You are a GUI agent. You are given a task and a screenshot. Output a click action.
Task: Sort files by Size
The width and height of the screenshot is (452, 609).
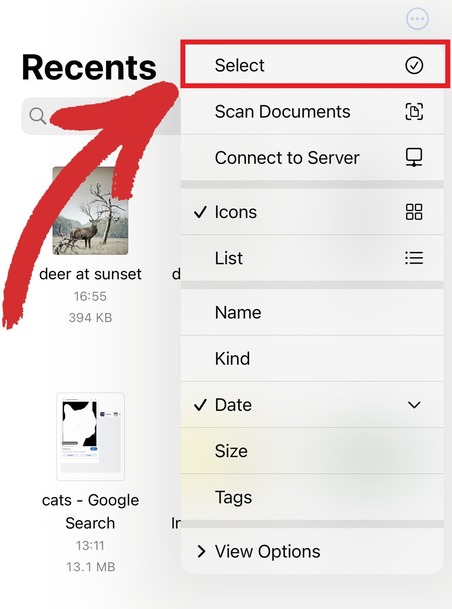312,451
